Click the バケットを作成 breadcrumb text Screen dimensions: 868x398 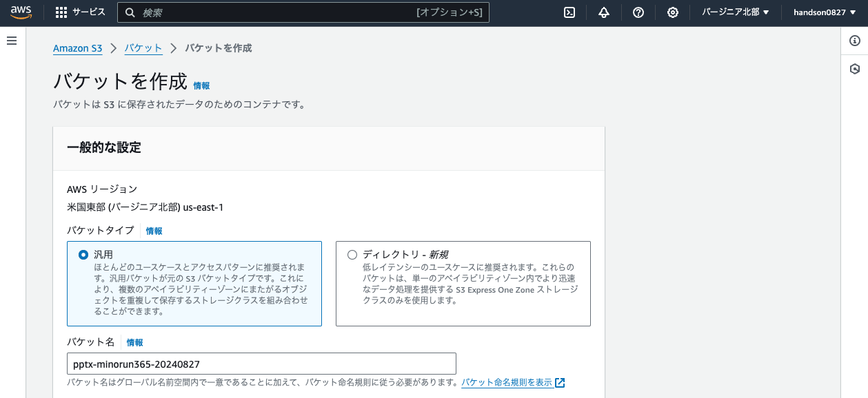pos(219,48)
